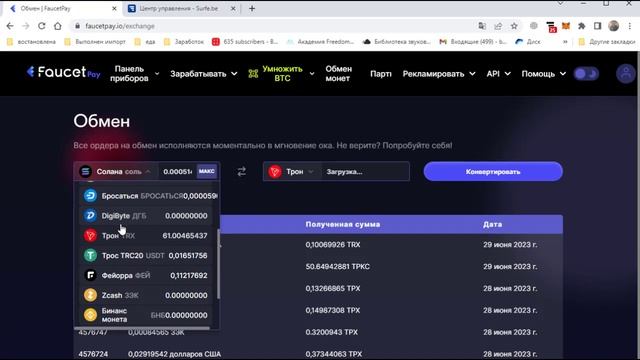Click the Tron receive amount field
The image size is (640, 360).
tap(365, 172)
